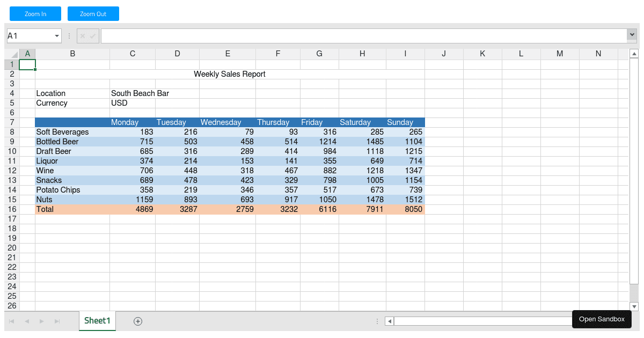Jump to last sheet navigation arrow
Image resolution: width=644 pixels, height=338 pixels.
click(x=57, y=321)
